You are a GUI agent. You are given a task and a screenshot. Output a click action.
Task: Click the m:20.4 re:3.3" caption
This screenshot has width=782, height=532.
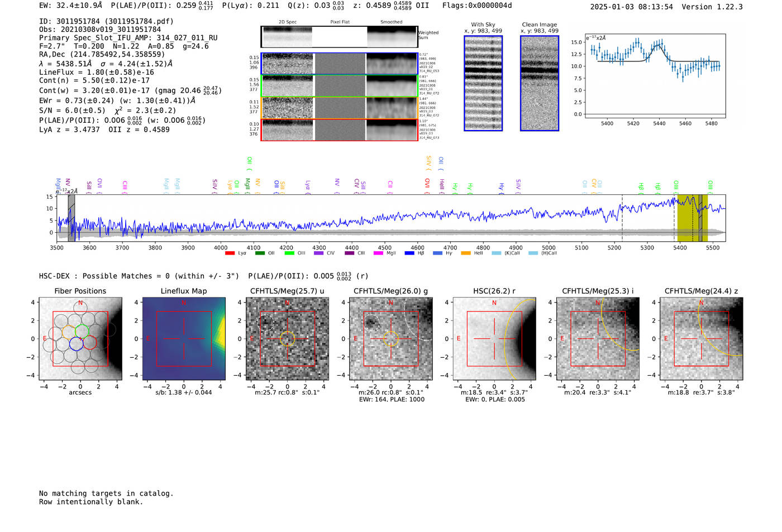point(598,392)
